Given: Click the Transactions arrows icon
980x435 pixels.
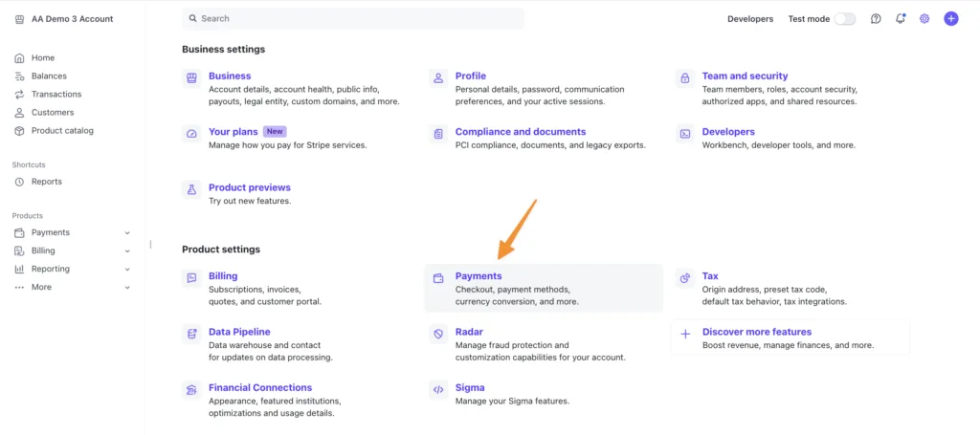Looking at the screenshot, I should coord(19,95).
